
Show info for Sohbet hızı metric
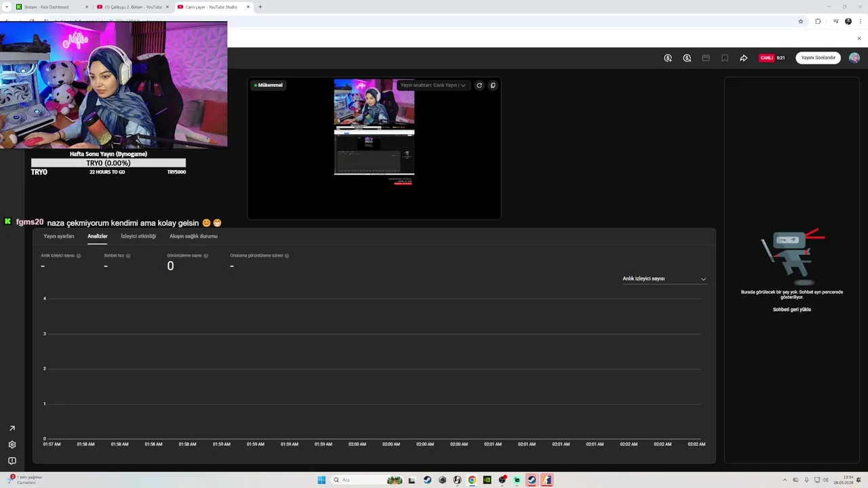tap(128, 256)
